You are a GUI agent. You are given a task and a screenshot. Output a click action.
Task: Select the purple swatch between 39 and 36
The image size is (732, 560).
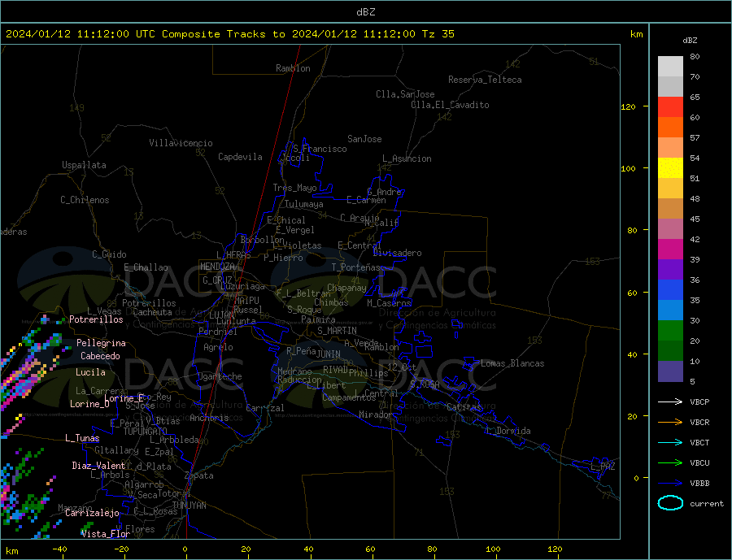pos(670,270)
